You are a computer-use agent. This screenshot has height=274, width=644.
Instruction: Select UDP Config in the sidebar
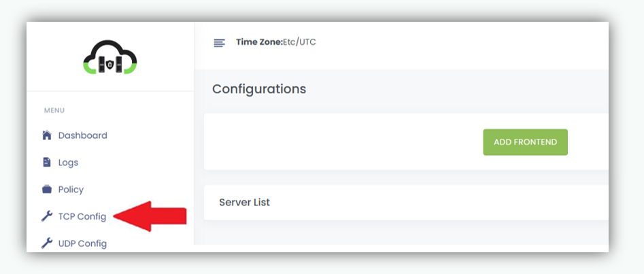pos(82,243)
